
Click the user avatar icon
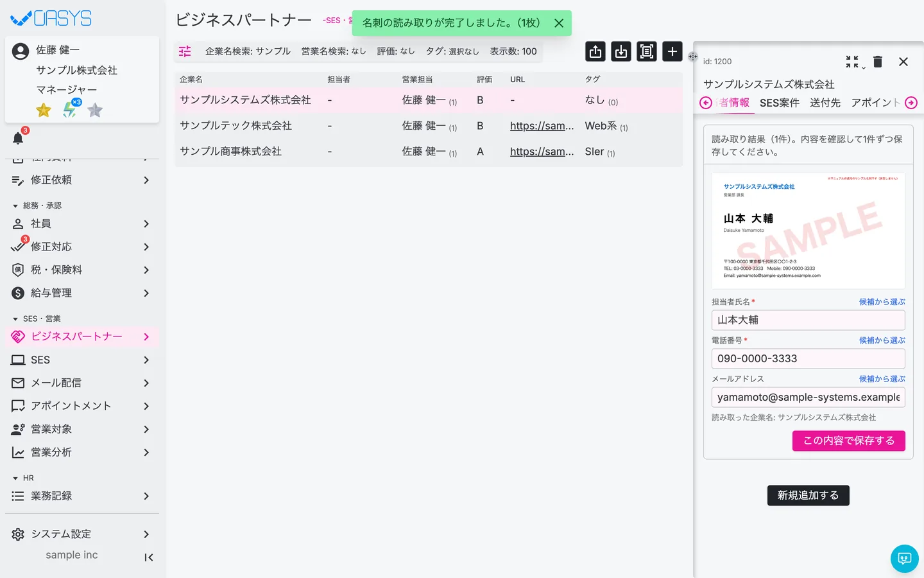pos(21,51)
